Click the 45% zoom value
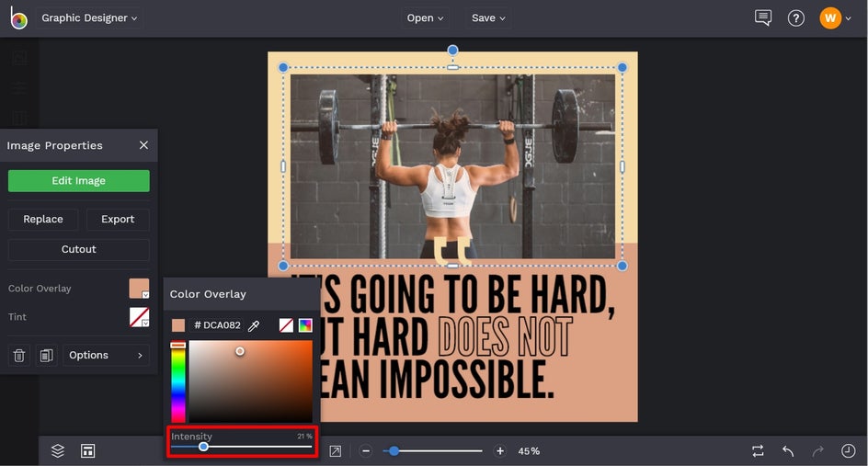The width and height of the screenshot is (868, 466). [529, 451]
